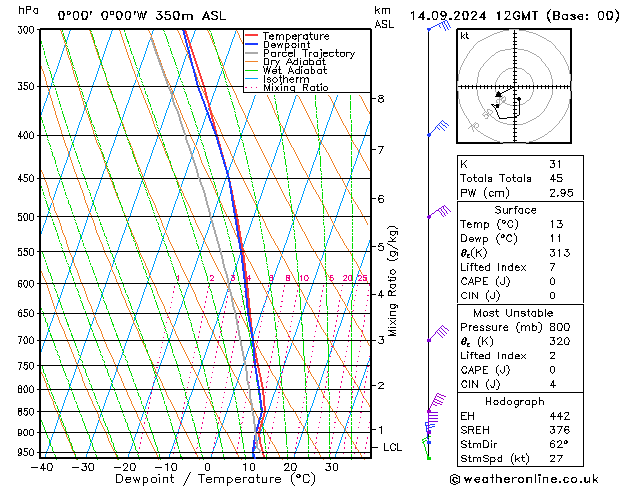
Task: Click the purple wind barb at 500 hPa
Action: (x=439, y=211)
